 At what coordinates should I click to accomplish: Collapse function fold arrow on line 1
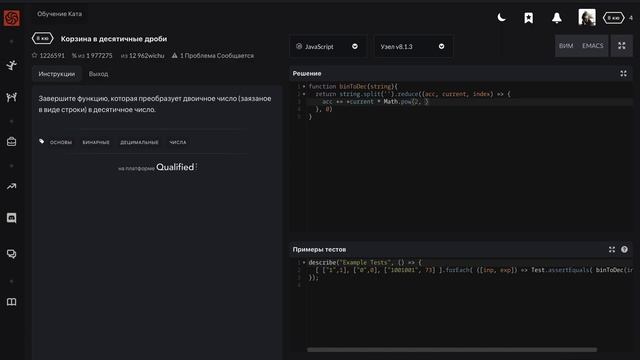[304, 87]
